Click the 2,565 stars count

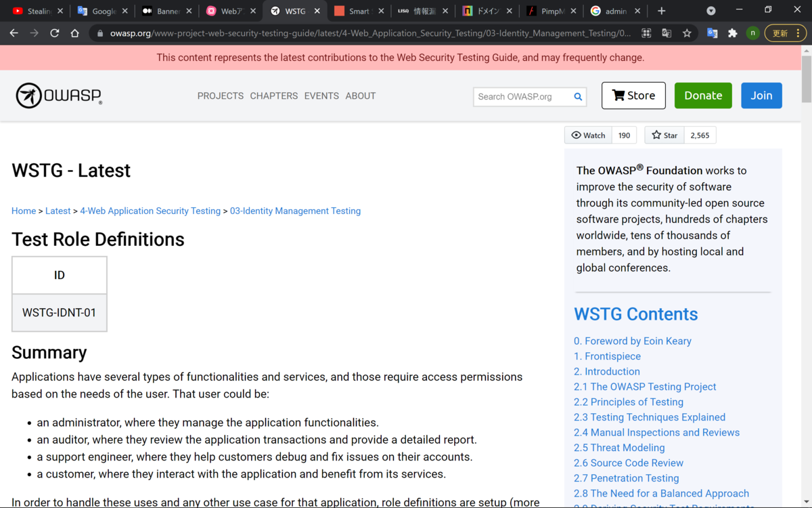click(x=700, y=135)
